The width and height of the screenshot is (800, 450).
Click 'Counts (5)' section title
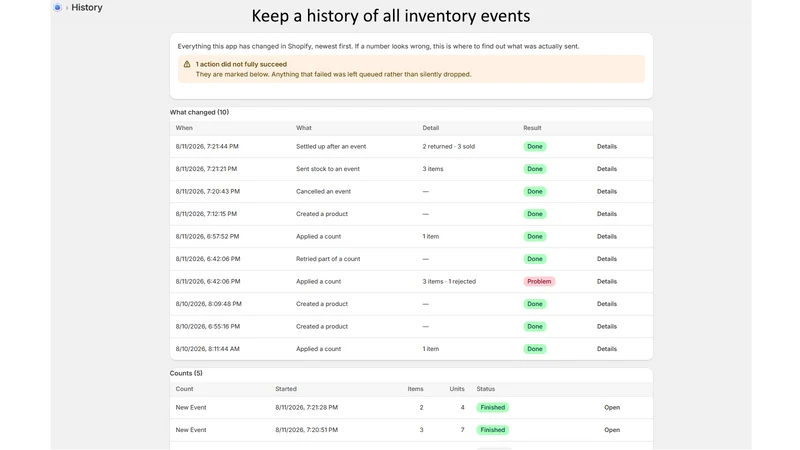pyautogui.click(x=186, y=373)
